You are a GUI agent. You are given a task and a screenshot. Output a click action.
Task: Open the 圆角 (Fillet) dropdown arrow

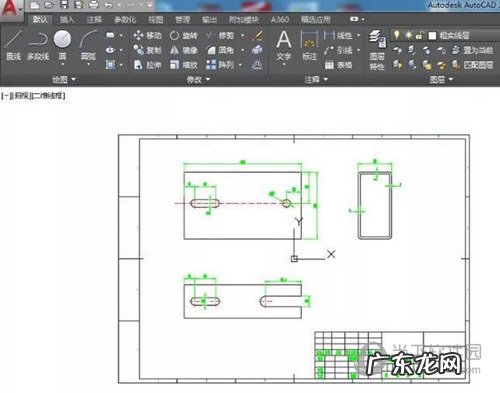(242, 50)
